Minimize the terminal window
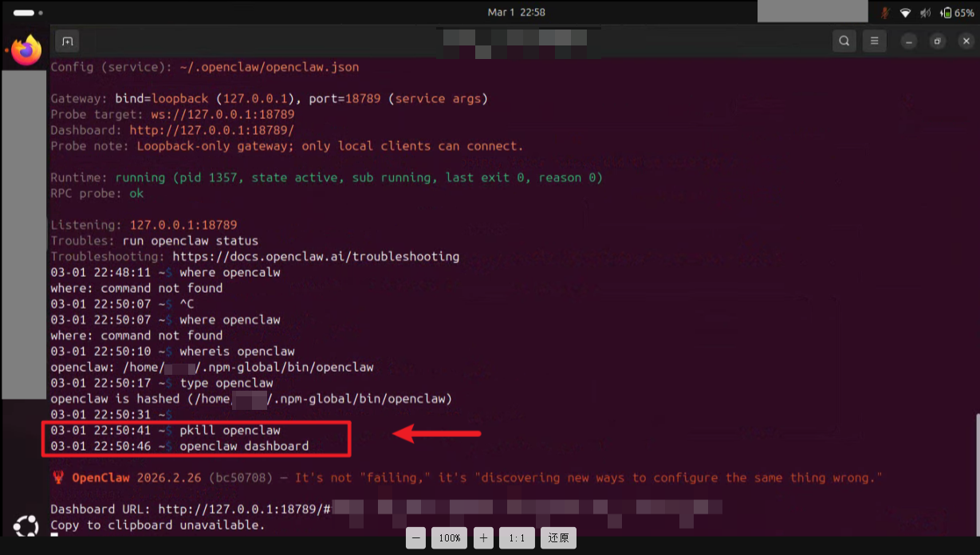The image size is (980, 555). [x=908, y=41]
